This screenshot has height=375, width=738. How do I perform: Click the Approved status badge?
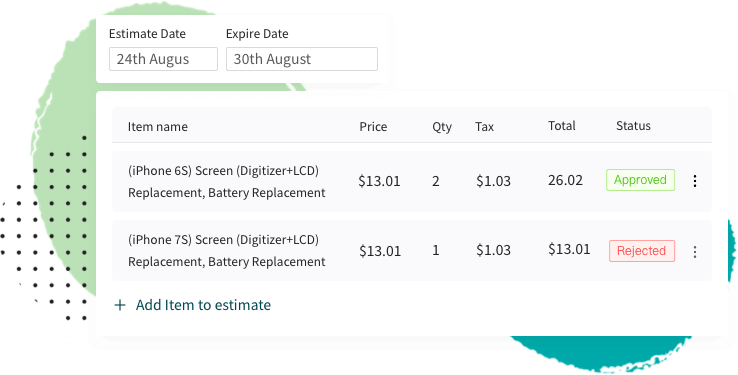coord(640,180)
